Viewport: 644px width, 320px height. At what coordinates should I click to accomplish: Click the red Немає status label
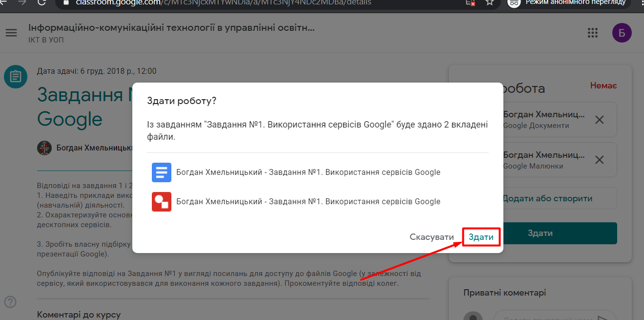click(x=603, y=85)
